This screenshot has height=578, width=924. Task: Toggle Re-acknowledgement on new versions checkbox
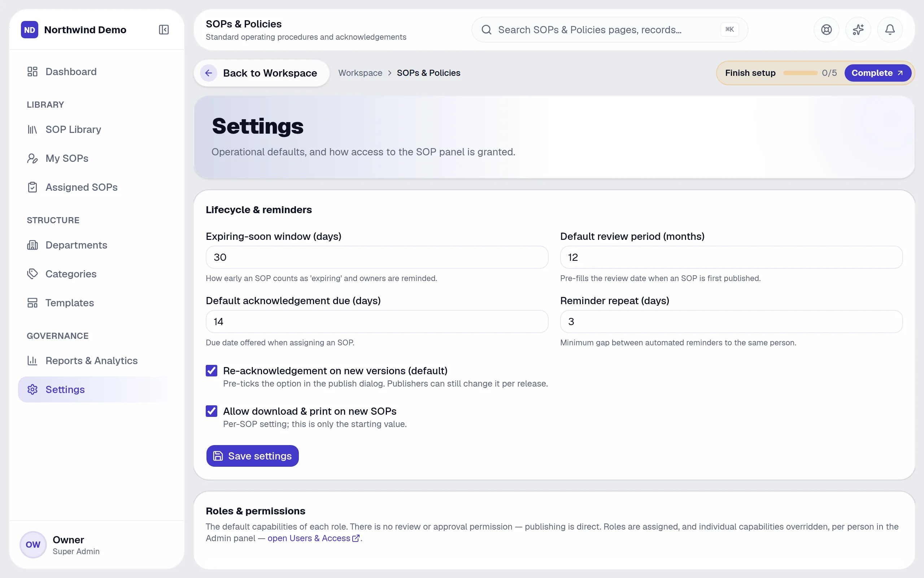(212, 370)
